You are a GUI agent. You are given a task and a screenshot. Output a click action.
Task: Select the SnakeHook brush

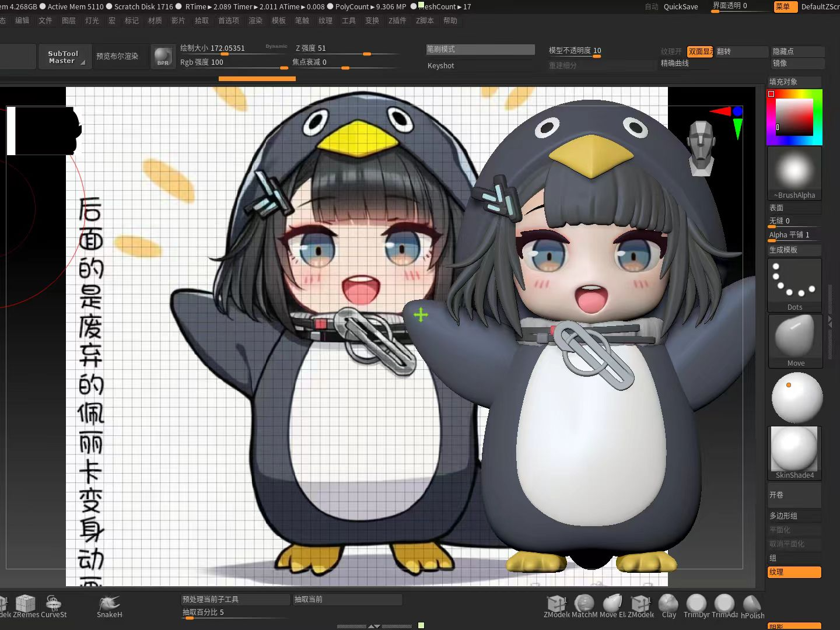tap(110, 607)
